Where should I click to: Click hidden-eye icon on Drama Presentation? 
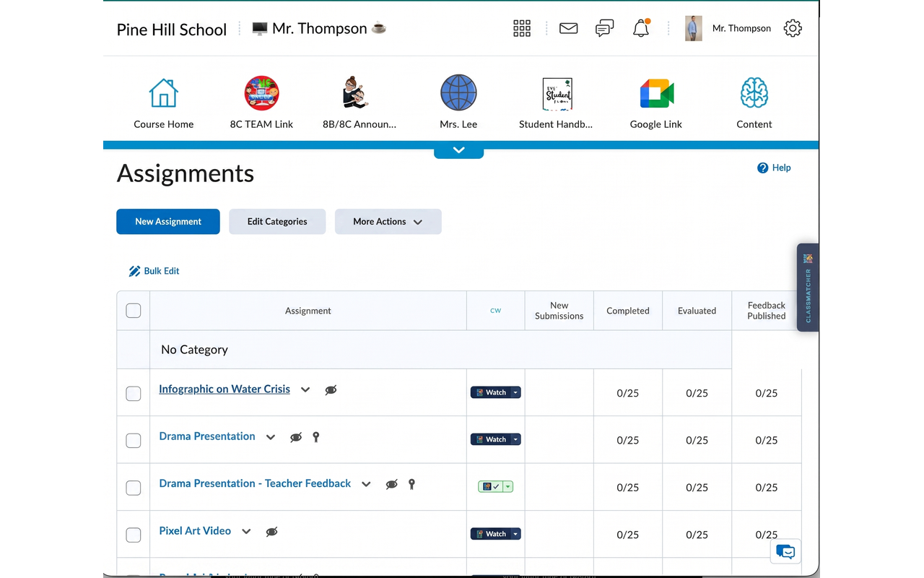[296, 437]
